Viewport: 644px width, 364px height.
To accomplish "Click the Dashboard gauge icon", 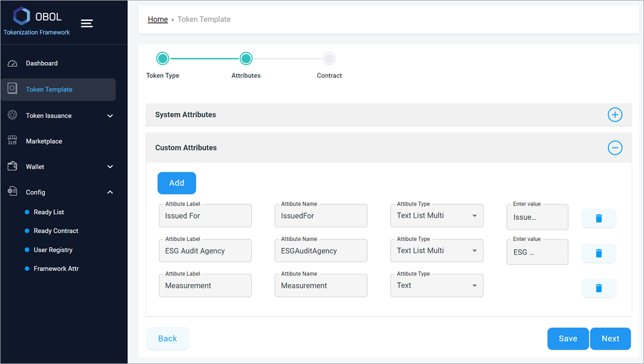I will coord(13,63).
